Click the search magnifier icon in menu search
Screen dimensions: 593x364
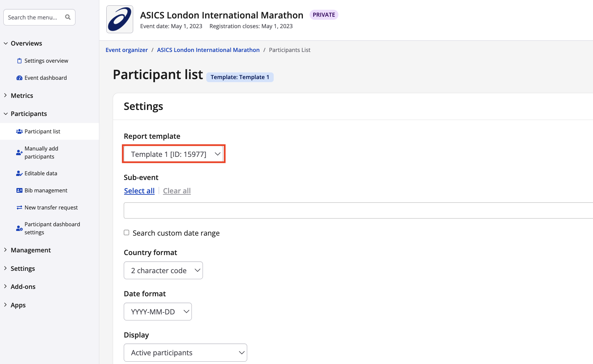coord(68,17)
